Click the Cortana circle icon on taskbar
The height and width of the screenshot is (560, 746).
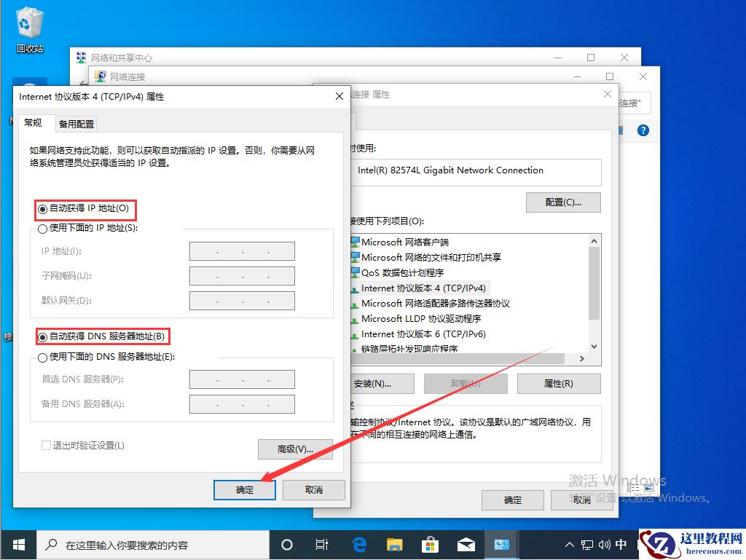286,544
